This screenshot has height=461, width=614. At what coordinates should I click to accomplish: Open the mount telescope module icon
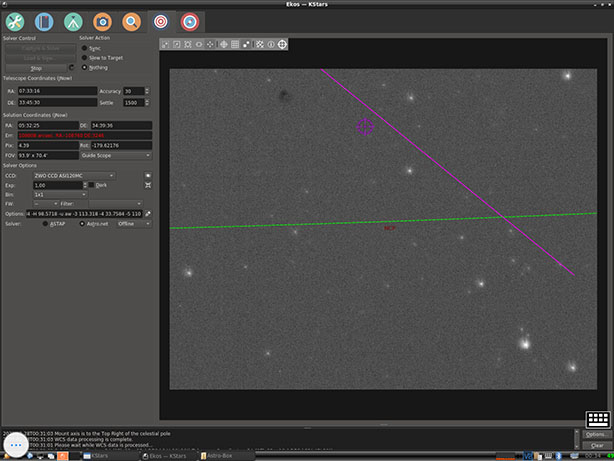pyautogui.click(x=73, y=20)
